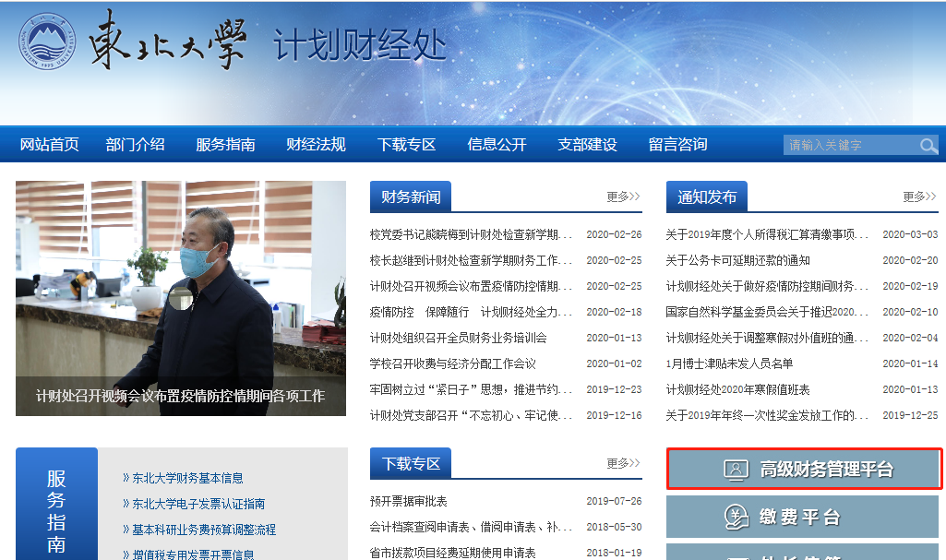Open news 计财处组织召开全员财务业务培训会
This screenshot has width=946, height=560.
point(458,338)
